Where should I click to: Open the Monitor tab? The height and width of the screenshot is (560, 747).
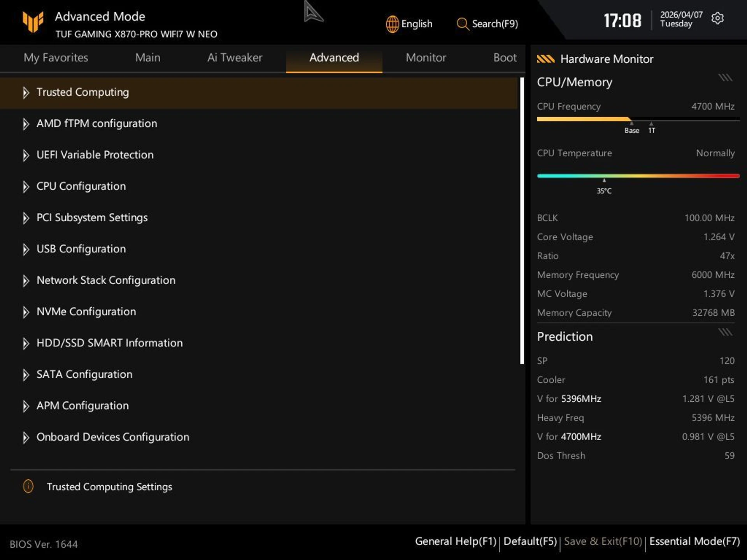click(x=426, y=58)
